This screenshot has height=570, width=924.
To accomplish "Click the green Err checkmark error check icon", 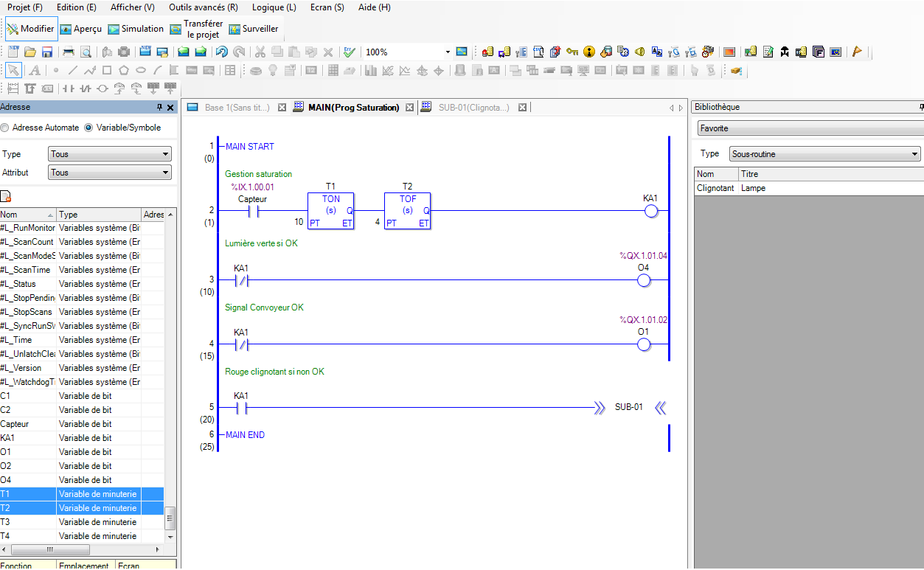I will click(349, 52).
